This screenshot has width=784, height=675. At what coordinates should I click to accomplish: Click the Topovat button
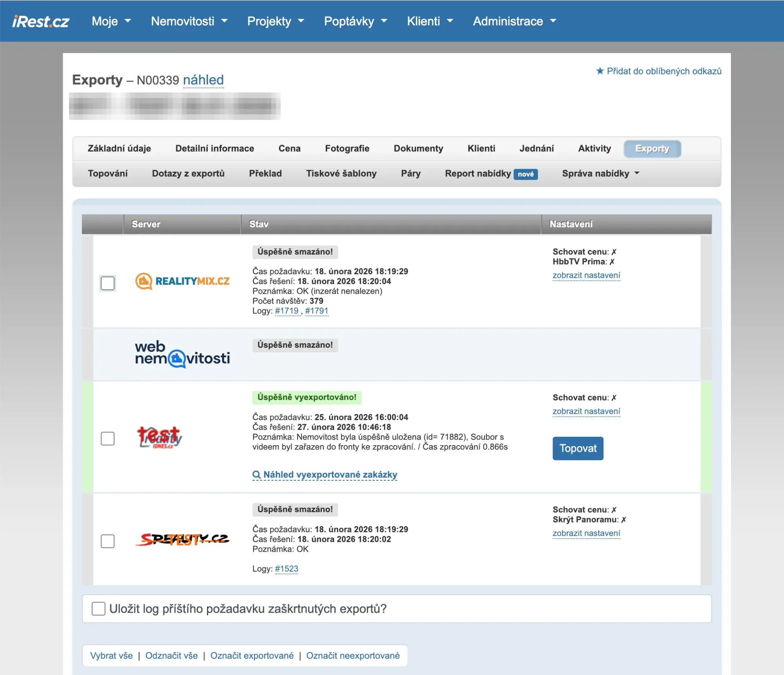pos(578,449)
